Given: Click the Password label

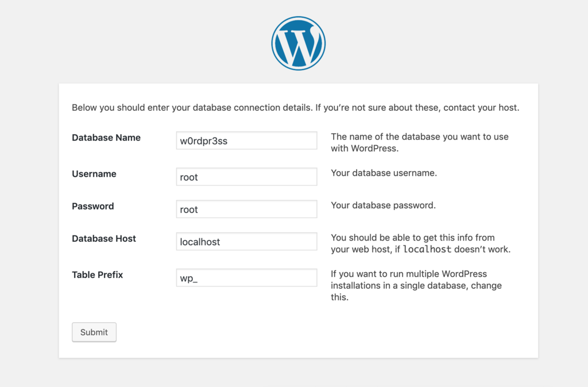Looking at the screenshot, I should coord(92,206).
